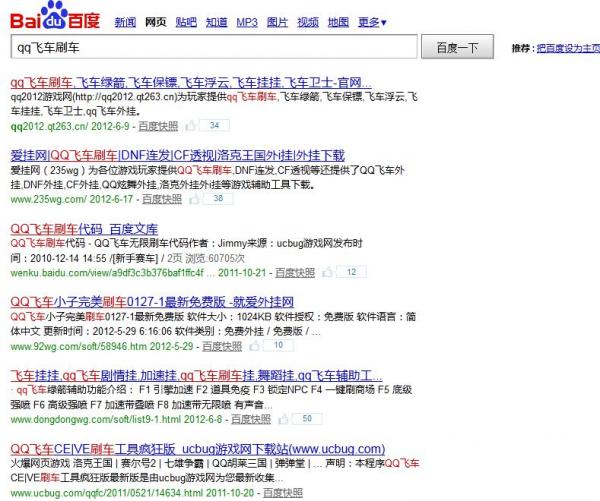Viewport: 600px width, 501px height.
Task: Open 百度快照 for www.ucbug.com result
Action: click(x=283, y=493)
